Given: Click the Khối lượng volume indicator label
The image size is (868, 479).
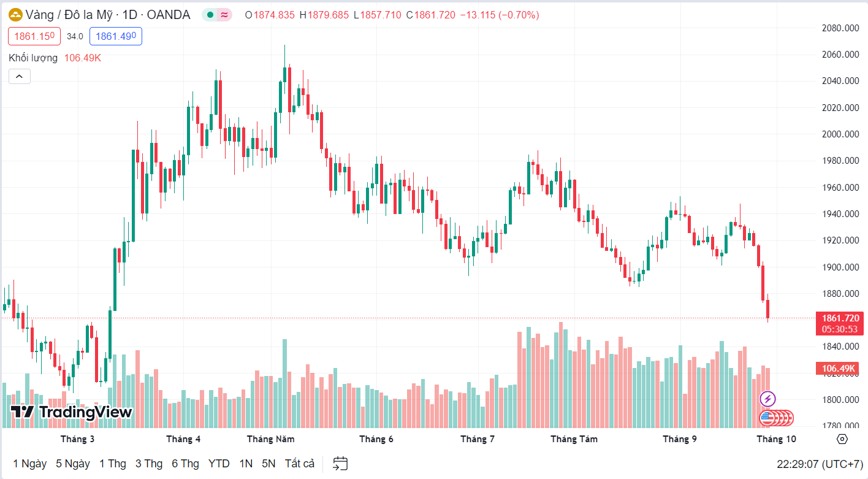Looking at the screenshot, I should (x=33, y=58).
